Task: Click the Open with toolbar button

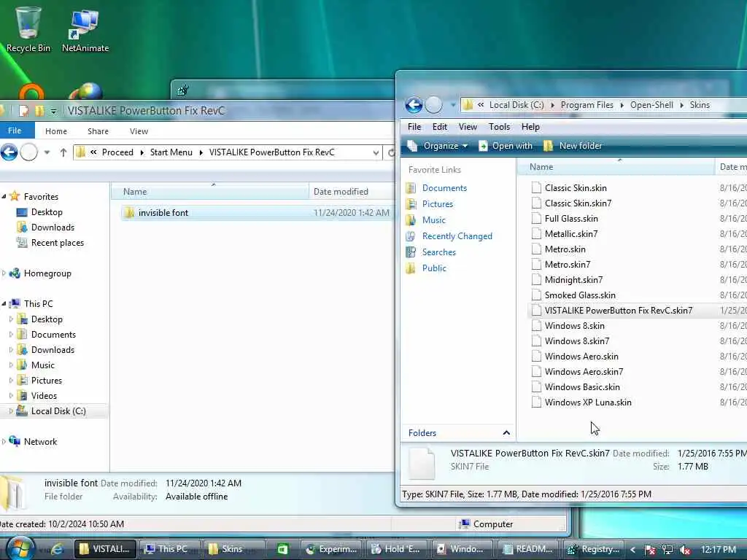Action: (x=506, y=146)
